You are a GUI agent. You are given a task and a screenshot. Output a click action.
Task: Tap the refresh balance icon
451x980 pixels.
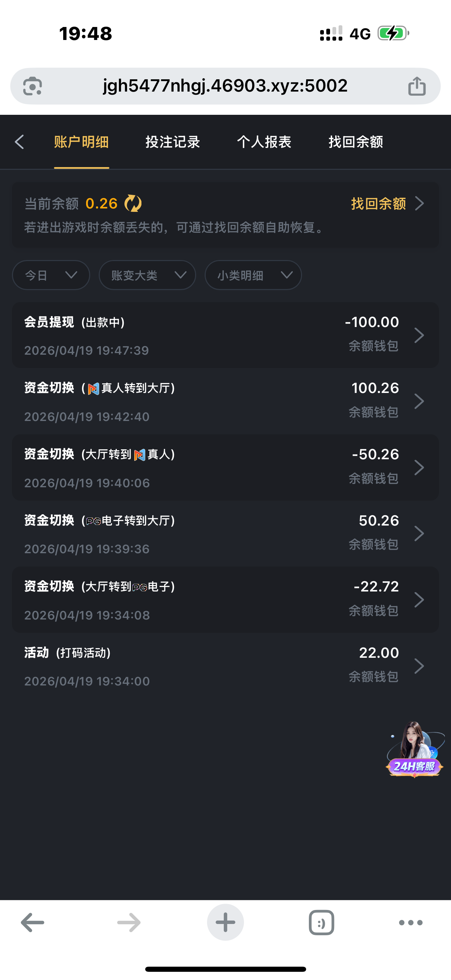(133, 204)
